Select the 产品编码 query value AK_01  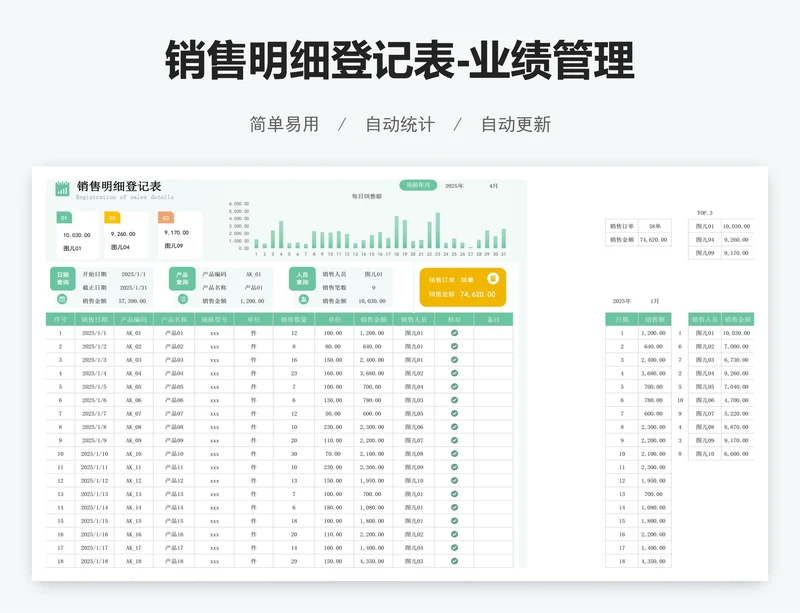point(254,274)
